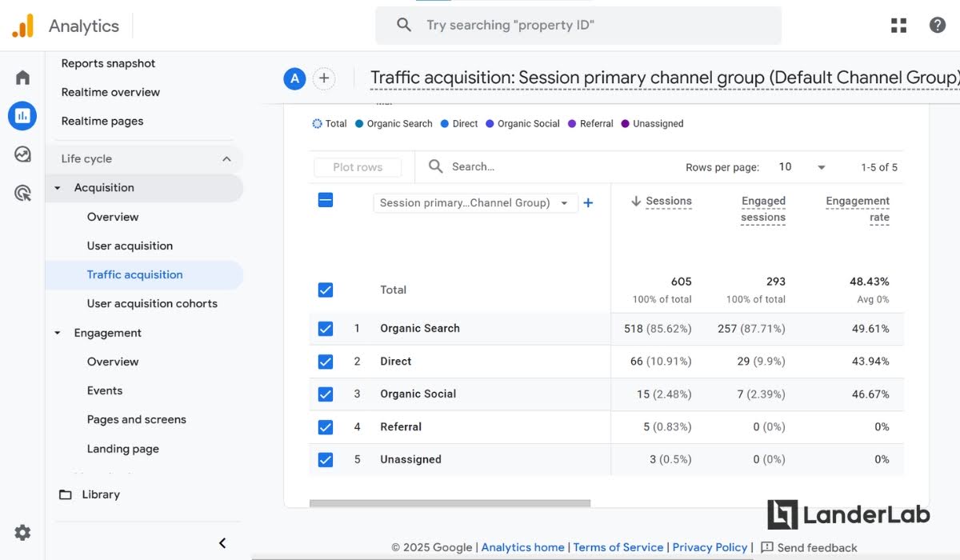Open the Rows per page dropdown

coord(802,167)
